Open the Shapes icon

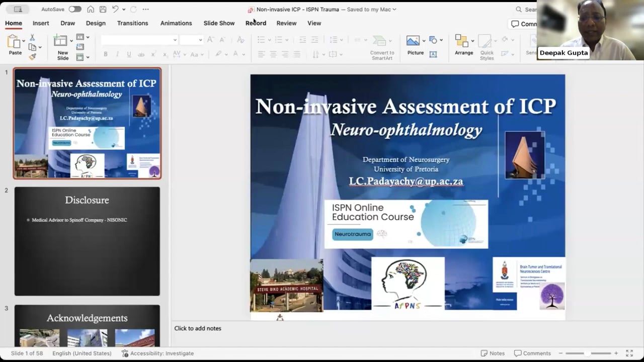pyautogui.click(x=434, y=40)
